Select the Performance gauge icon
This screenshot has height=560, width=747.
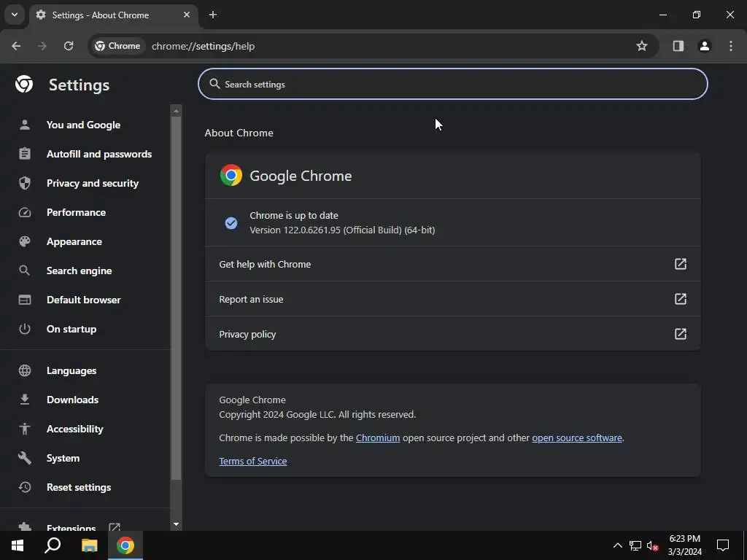pos(24,212)
